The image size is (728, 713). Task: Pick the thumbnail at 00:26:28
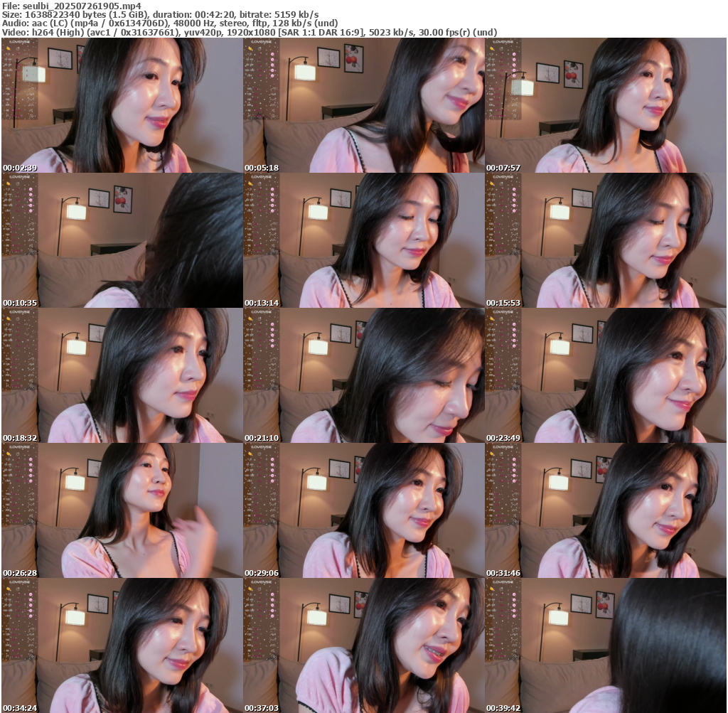tap(122, 510)
